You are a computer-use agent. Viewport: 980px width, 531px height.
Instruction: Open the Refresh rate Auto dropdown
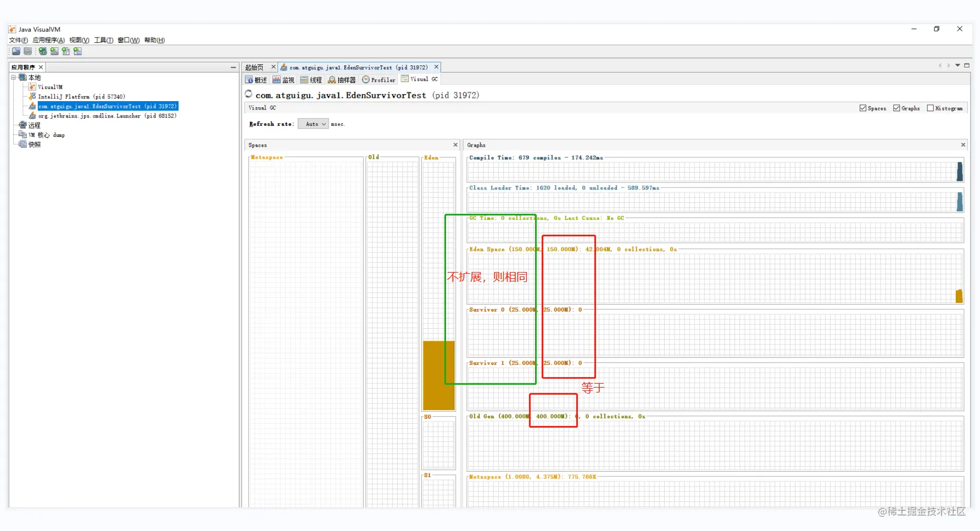(313, 124)
